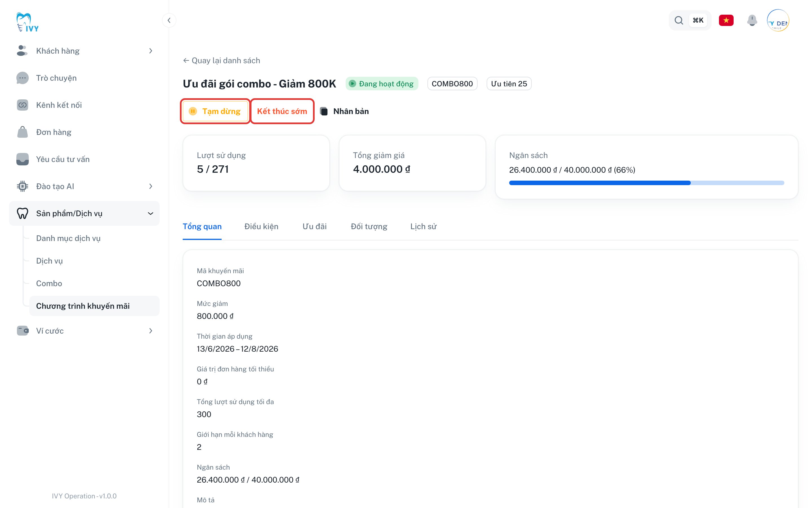This screenshot has height=508, width=812.
Task: Collapse the Sản phẩm/Dịch vụ chevron
Action: point(151,213)
